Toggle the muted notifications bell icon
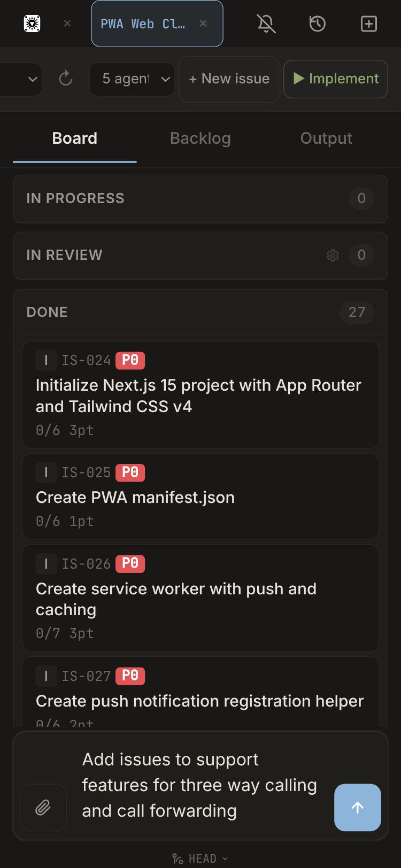The width and height of the screenshot is (401, 868). (x=266, y=24)
